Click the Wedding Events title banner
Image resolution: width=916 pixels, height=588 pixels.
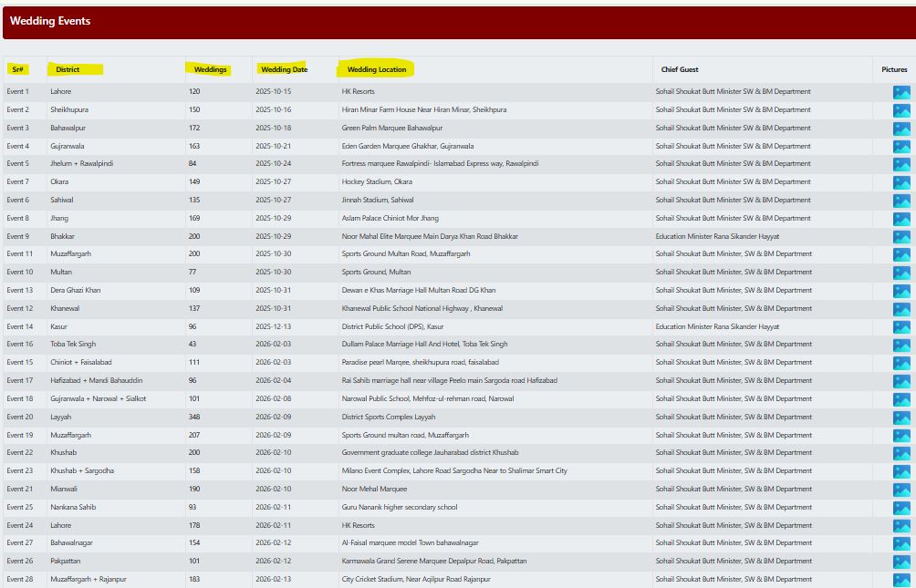[459, 22]
